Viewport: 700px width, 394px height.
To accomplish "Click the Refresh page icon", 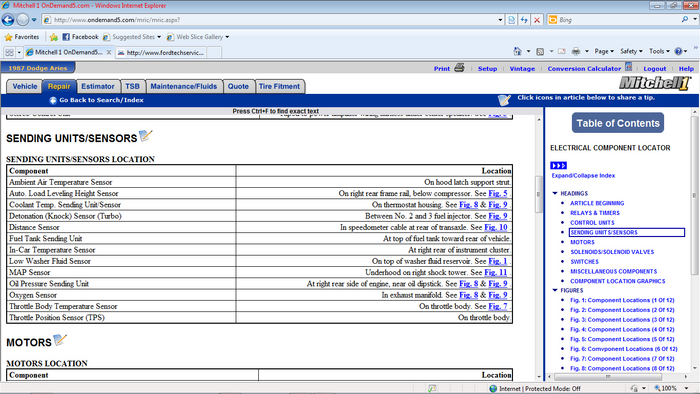I will click(x=524, y=20).
